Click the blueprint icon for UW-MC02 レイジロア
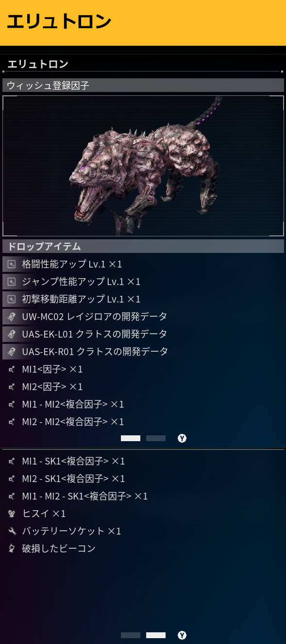Image resolution: width=286 pixels, height=644 pixels. coord(12,317)
